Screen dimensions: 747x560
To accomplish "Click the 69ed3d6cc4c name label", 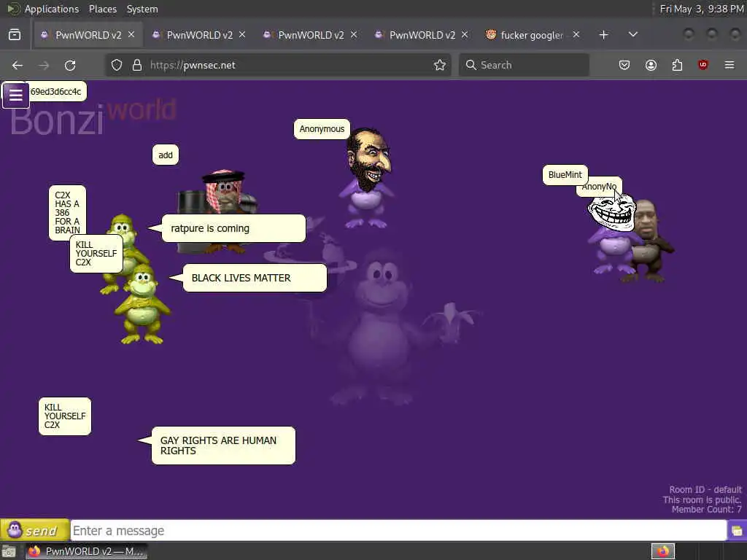I will [x=56, y=91].
